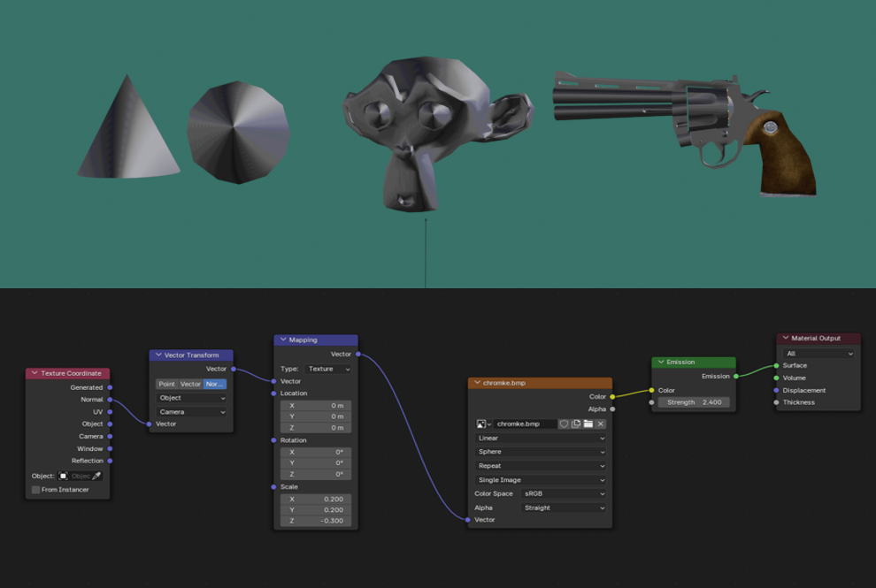The height and width of the screenshot is (588, 876).
Task: Select Vector type in Vector Transform
Action: (190, 384)
